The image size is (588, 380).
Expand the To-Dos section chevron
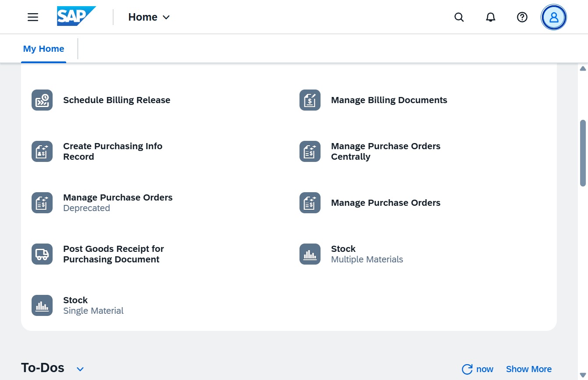point(80,369)
